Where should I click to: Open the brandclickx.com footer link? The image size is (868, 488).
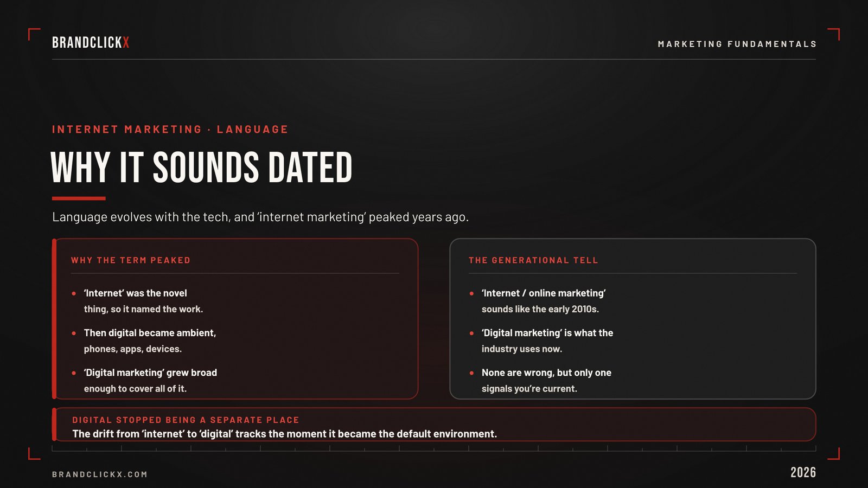[100, 474]
